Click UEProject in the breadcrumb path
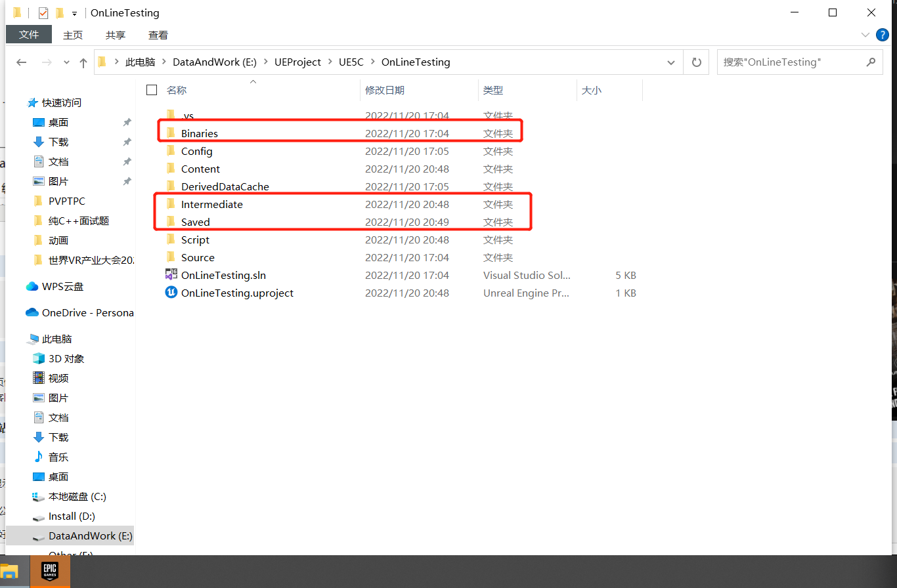 tap(297, 62)
